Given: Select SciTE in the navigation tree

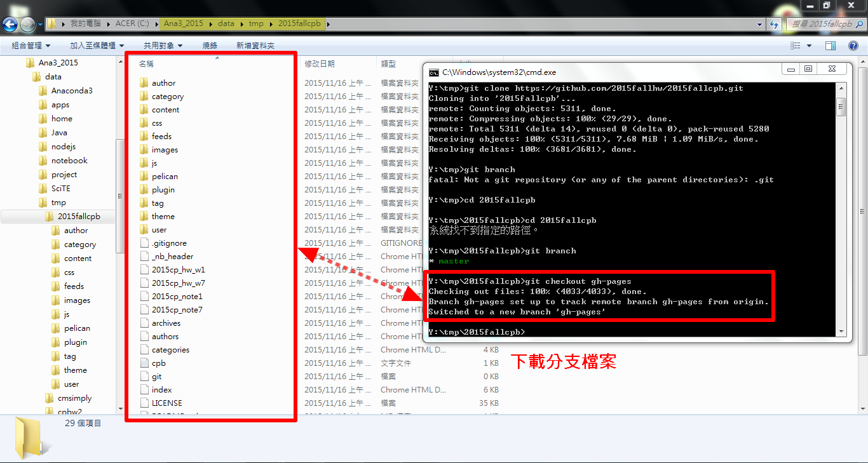Looking at the screenshot, I should [61, 189].
